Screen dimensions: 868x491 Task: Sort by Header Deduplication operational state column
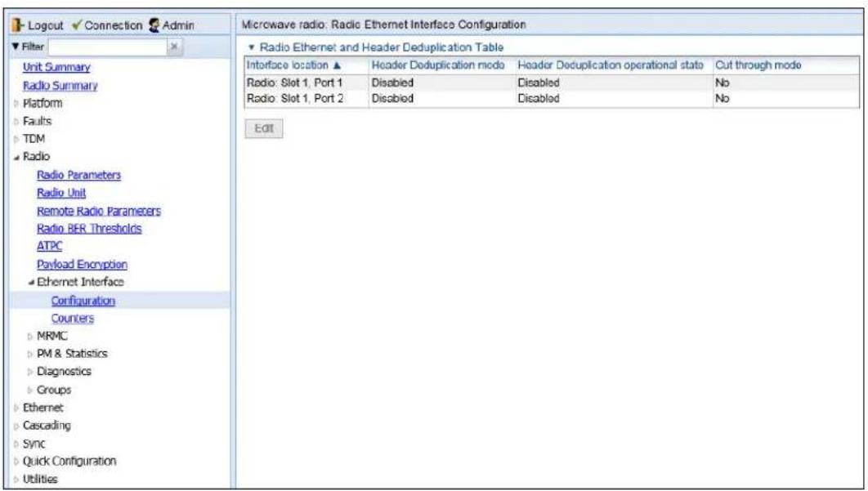click(x=611, y=65)
